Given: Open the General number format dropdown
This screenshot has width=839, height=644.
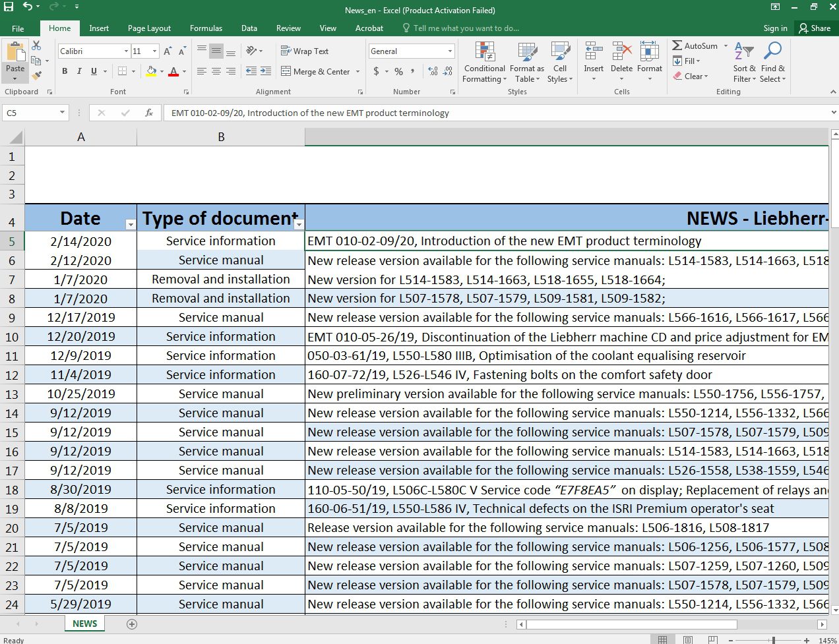Looking at the screenshot, I should (450, 51).
